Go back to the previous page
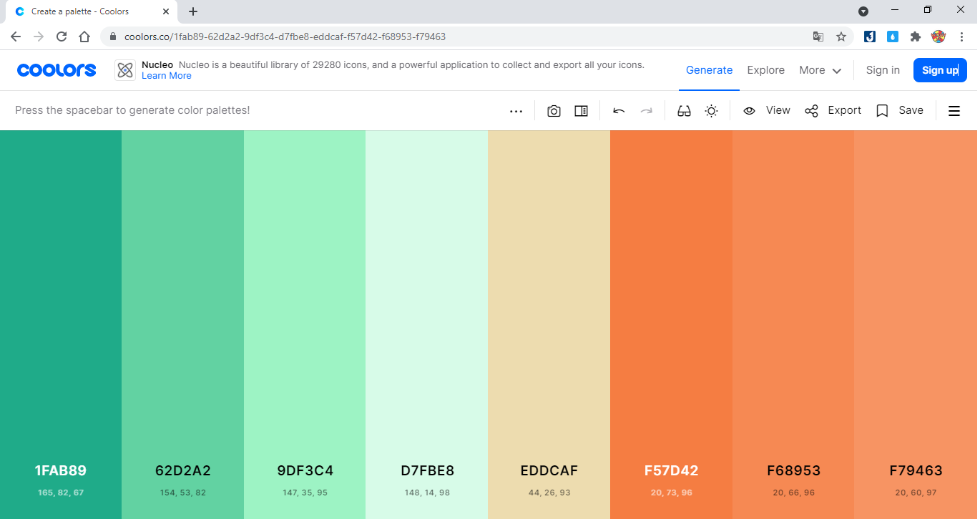The image size is (980, 519). [16, 37]
